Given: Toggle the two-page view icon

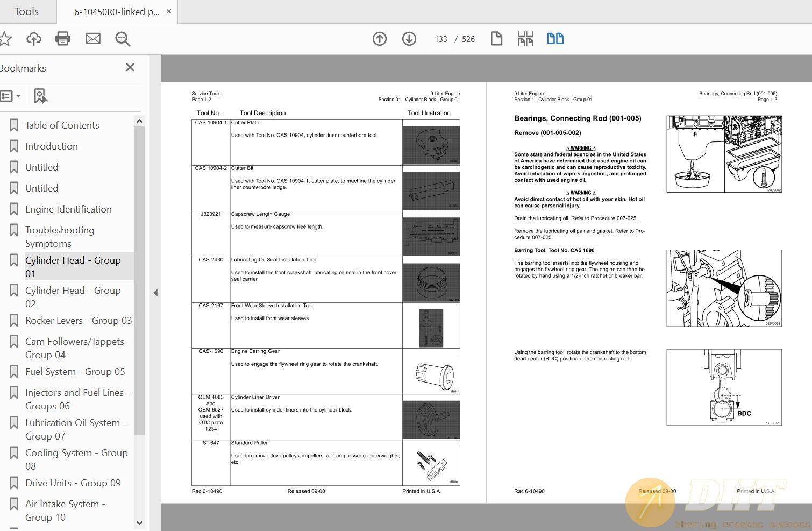Looking at the screenshot, I should (555, 39).
